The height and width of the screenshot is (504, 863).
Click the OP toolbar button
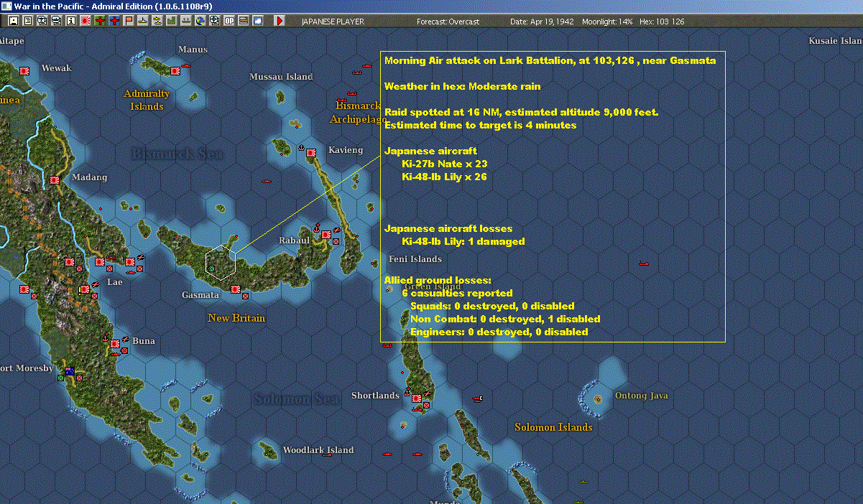coord(229,21)
